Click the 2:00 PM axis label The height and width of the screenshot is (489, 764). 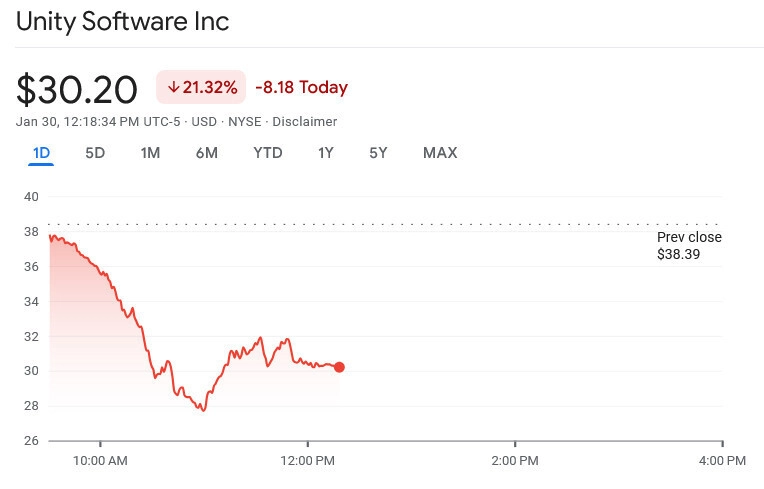point(515,461)
